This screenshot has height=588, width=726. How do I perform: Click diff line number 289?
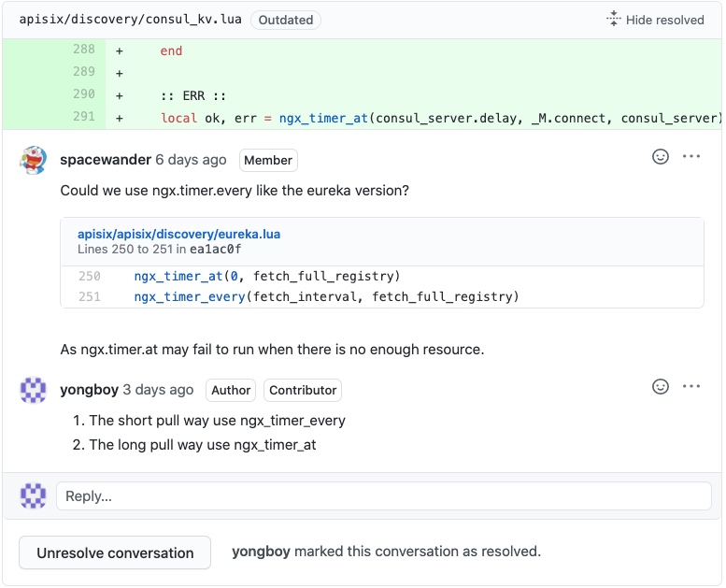[x=84, y=71]
